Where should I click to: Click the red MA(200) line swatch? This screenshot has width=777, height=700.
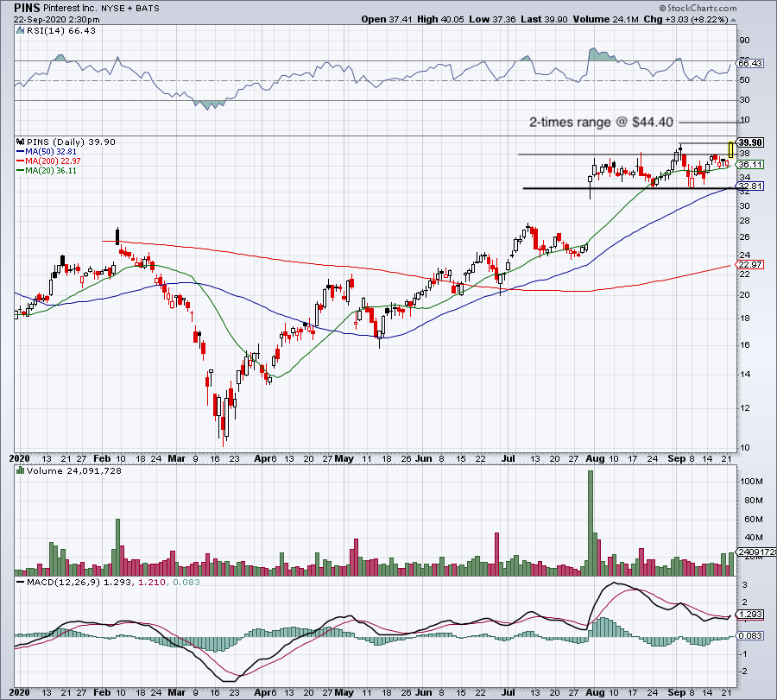pos(21,161)
